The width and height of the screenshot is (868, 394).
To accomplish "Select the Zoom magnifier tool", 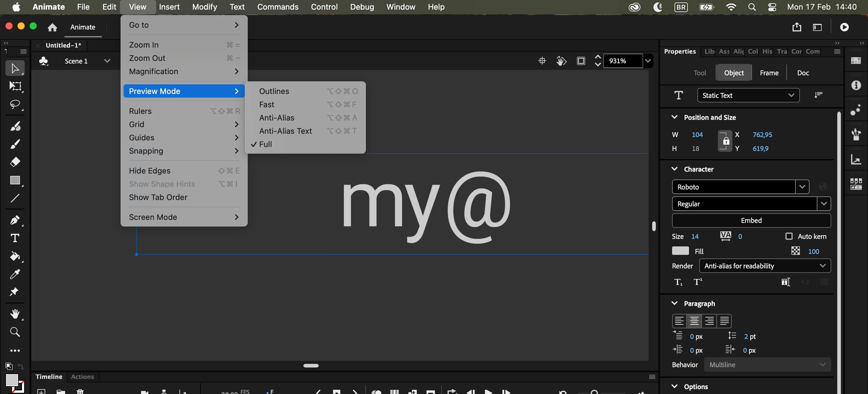I will pyautogui.click(x=15, y=332).
